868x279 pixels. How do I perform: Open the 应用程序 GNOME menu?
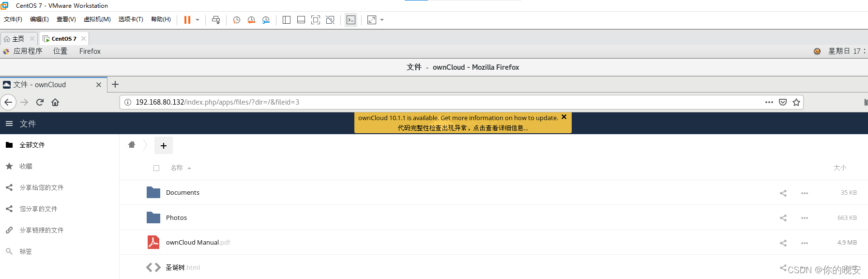(x=28, y=51)
